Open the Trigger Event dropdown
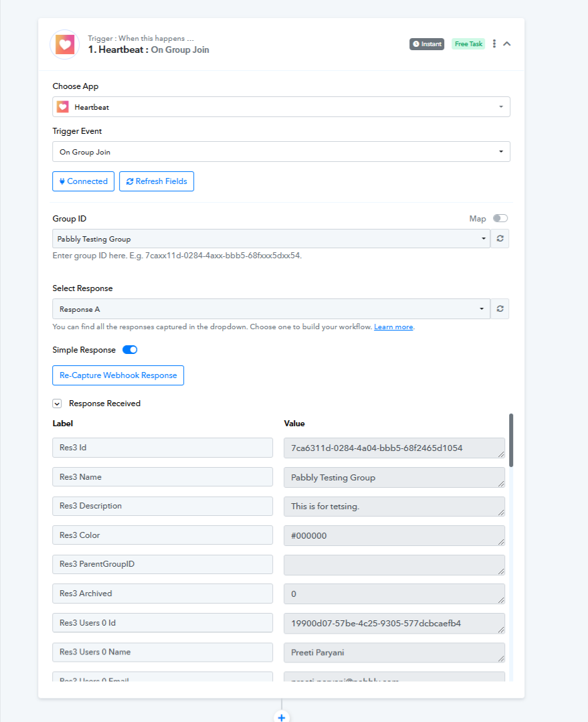 click(282, 151)
